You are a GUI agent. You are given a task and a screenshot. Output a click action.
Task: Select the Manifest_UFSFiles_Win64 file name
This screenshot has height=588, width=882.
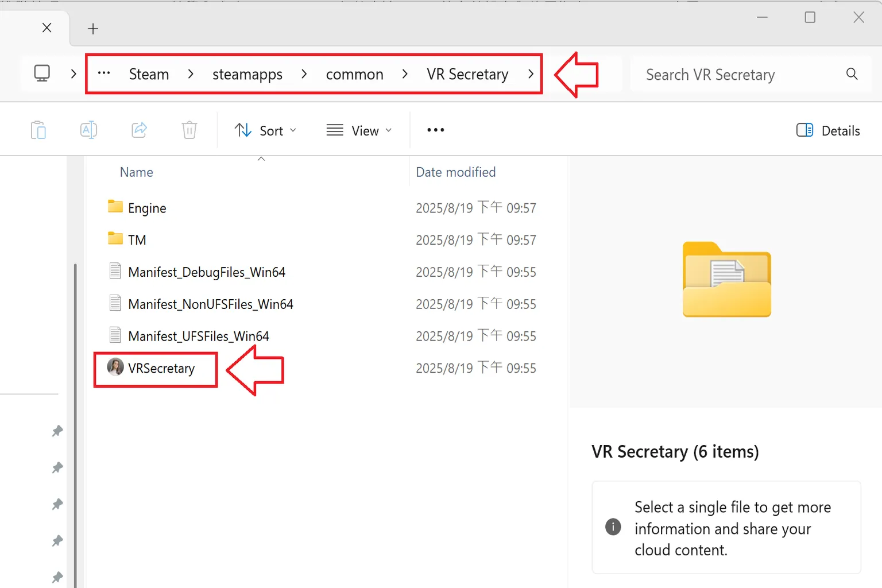coord(199,336)
